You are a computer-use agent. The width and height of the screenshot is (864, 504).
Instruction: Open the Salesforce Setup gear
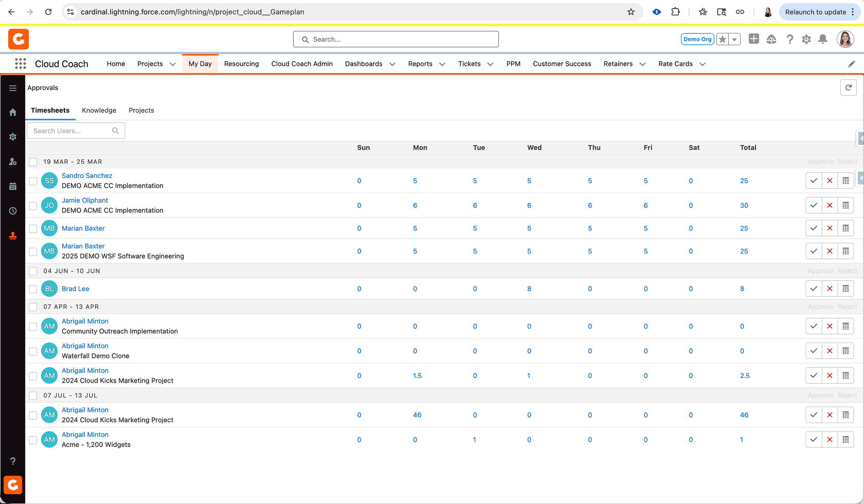tap(806, 39)
